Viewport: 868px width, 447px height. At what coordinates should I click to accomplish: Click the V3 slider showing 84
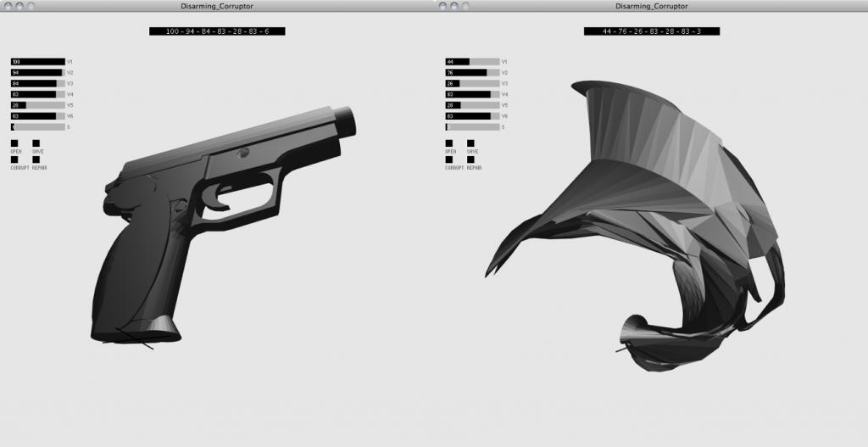[38, 84]
